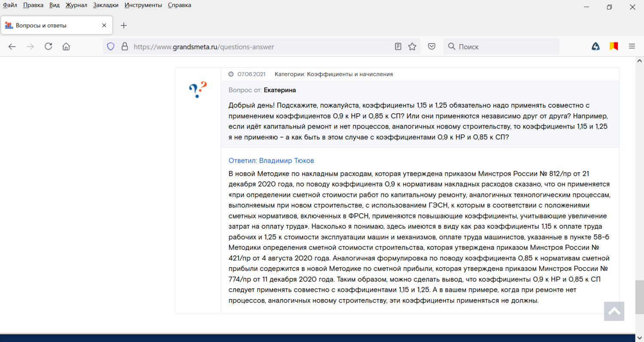Open site security padlock info
Image resolution: width=644 pixels, height=342 pixels.
coord(125,47)
